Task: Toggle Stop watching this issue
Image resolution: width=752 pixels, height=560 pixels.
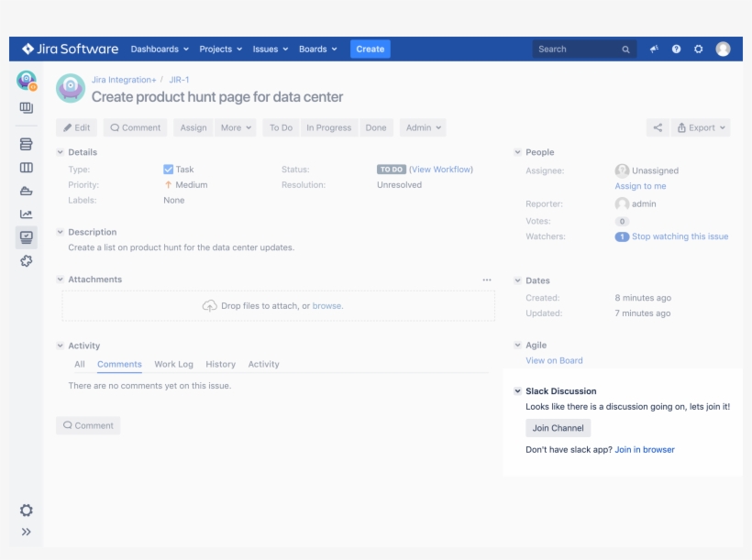Action: [x=680, y=236]
